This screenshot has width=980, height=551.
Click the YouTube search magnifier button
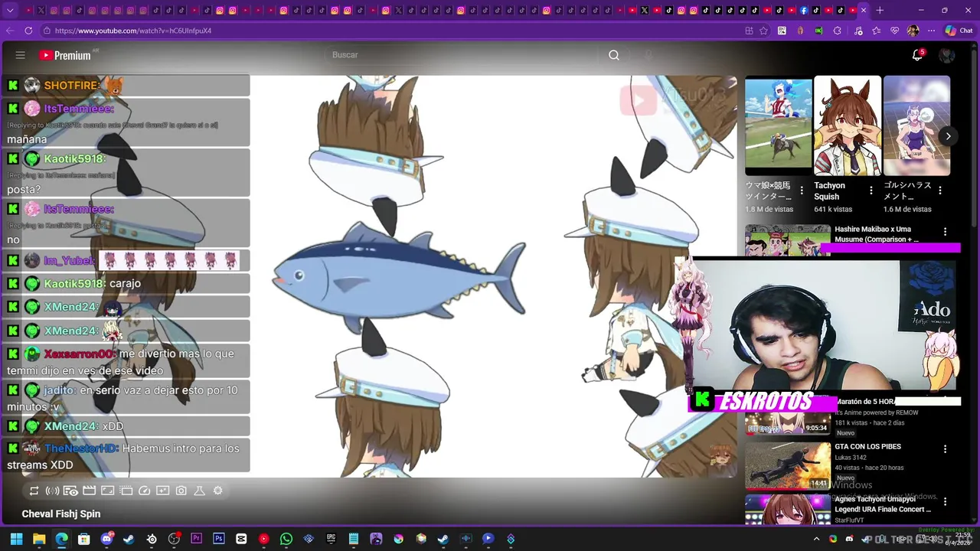pos(614,55)
